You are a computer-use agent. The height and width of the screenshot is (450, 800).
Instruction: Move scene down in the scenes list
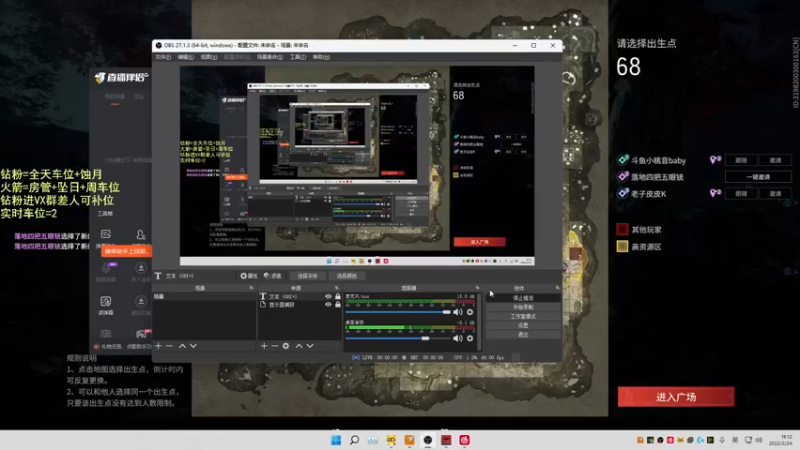[193, 346]
